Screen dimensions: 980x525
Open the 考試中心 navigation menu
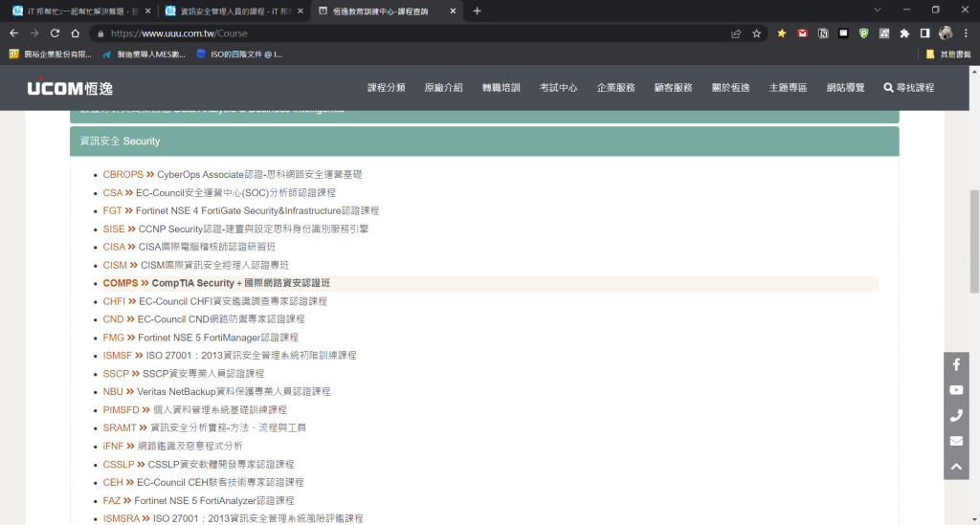[559, 88]
